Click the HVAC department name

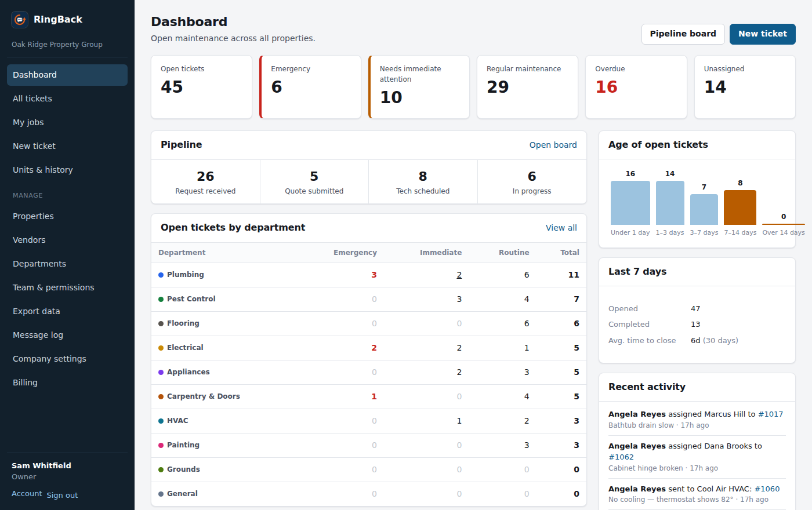click(x=177, y=421)
